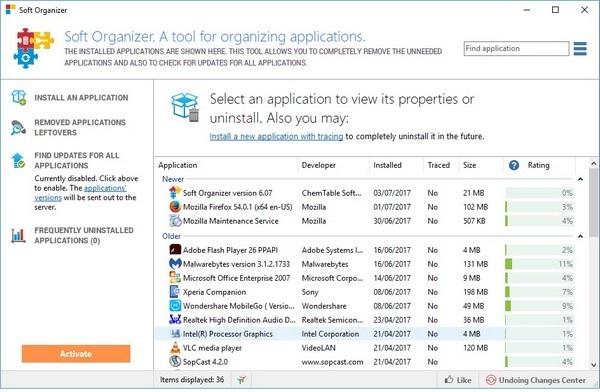Click the Mozilla Maintenance Service icon

coord(175,221)
